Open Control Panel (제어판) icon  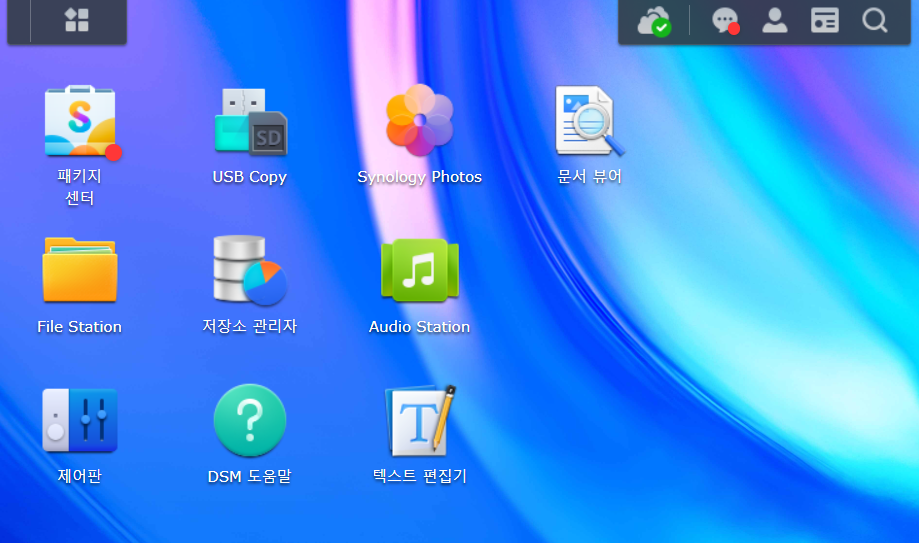[x=80, y=420]
